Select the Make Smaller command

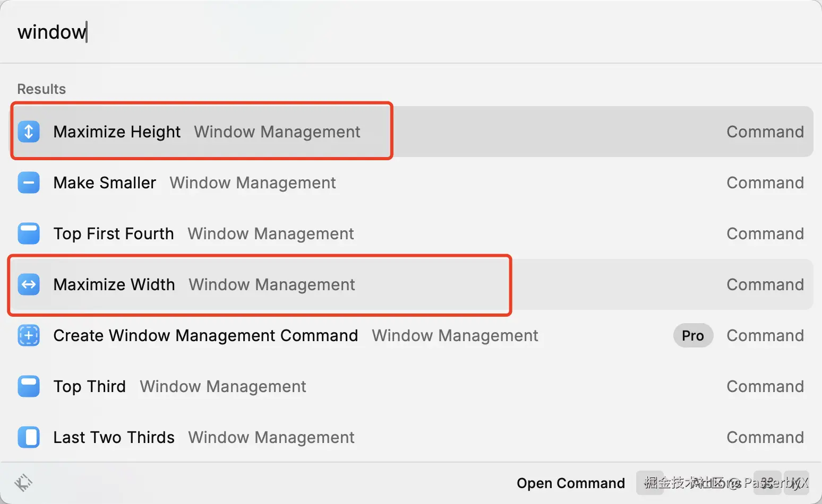[x=105, y=183]
